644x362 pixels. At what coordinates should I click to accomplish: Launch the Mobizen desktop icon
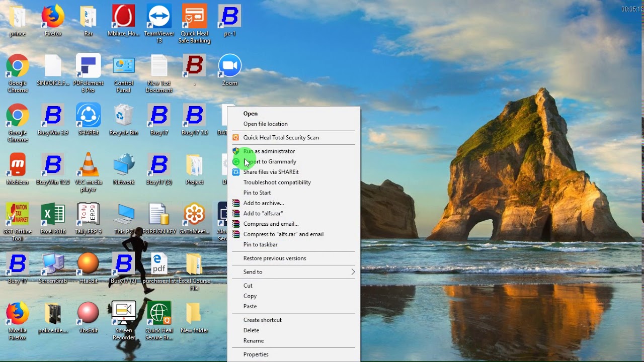18,169
